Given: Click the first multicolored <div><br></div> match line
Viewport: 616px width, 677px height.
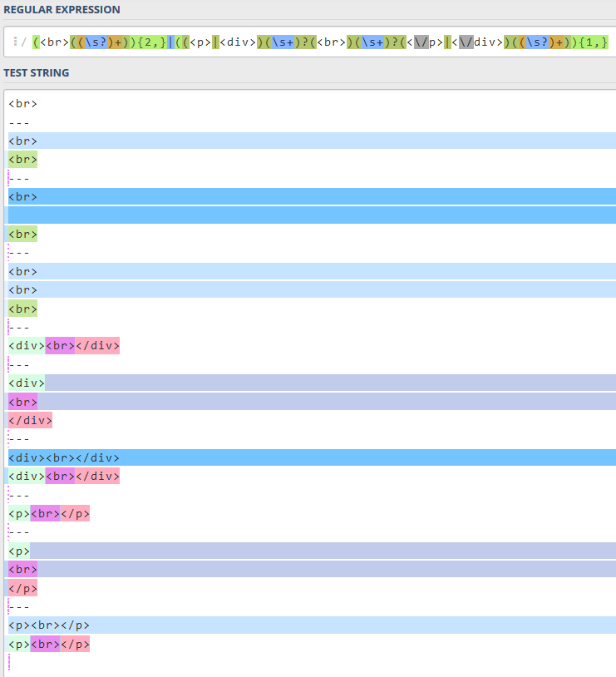Looking at the screenshot, I should pyautogui.click(x=64, y=346).
